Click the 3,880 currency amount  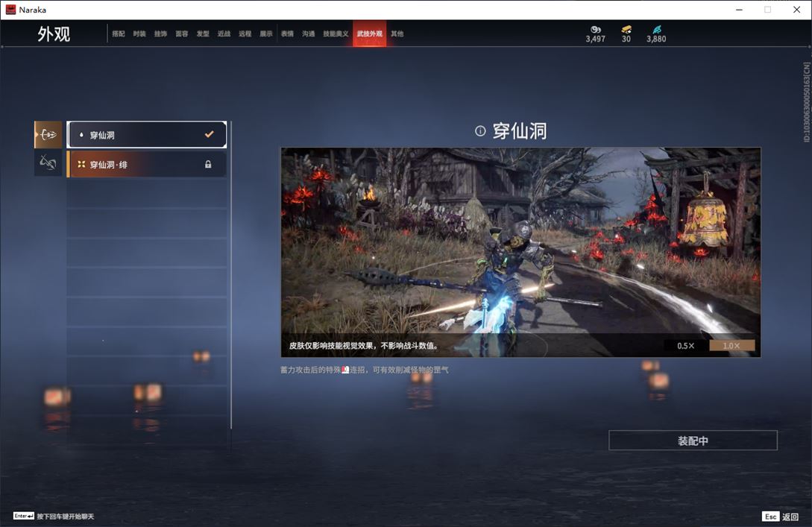click(x=656, y=39)
